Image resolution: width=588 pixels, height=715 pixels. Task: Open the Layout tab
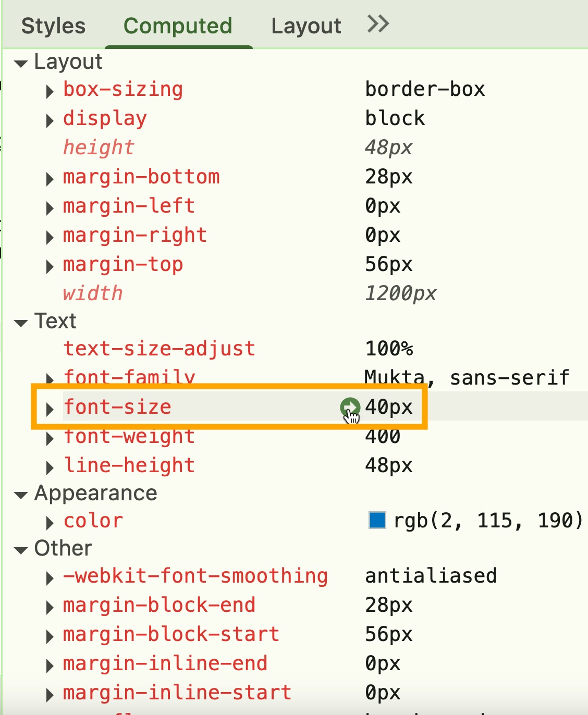point(306,26)
